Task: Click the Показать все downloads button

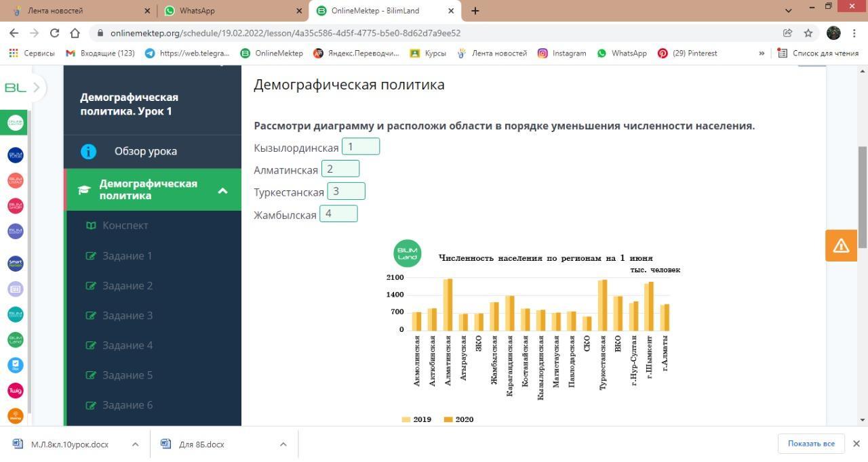Action: tap(810, 444)
